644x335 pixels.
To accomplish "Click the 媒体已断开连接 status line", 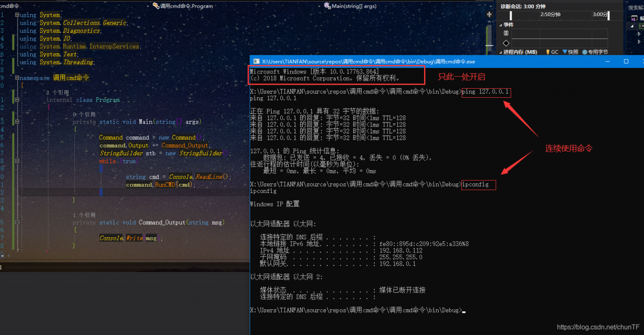I will pos(343,290).
